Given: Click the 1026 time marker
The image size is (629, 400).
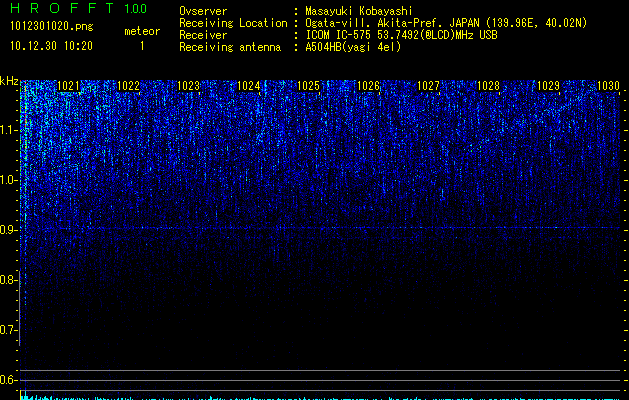Looking at the screenshot, I should [x=368, y=86].
